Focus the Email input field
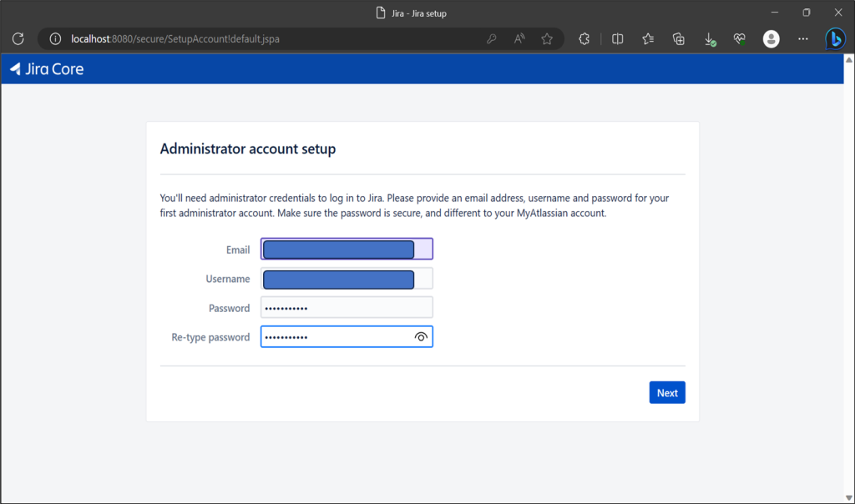The width and height of the screenshot is (855, 504). pyautogui.click(x=347, y=249)
